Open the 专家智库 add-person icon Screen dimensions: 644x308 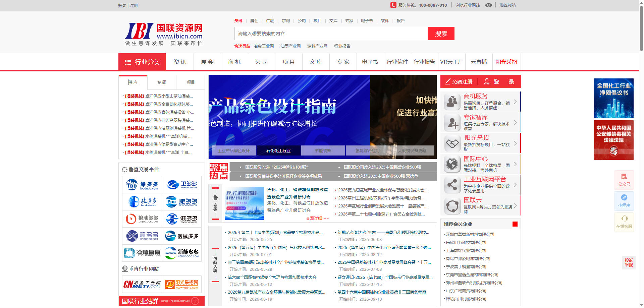(452, 123)
